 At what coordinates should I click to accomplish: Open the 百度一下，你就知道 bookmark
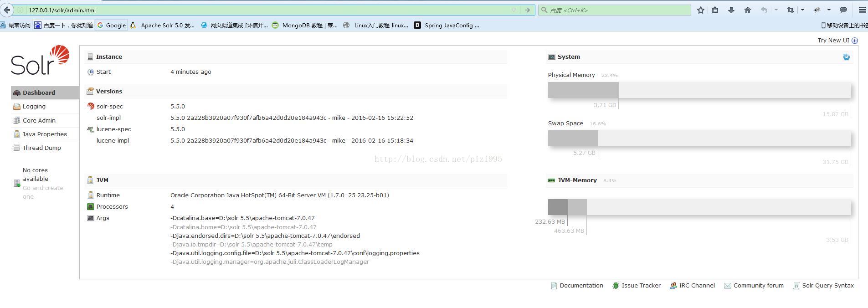[x=64, y=26]
